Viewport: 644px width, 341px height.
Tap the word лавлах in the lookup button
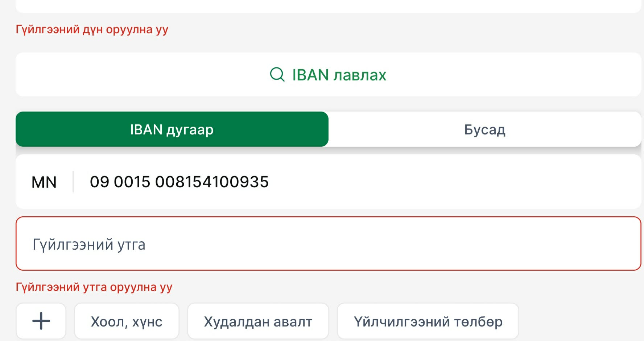click(360, 75)
